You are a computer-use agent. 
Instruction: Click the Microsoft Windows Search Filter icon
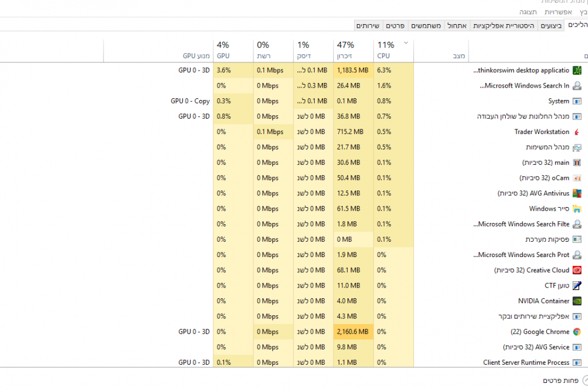[x=577, y=224]
